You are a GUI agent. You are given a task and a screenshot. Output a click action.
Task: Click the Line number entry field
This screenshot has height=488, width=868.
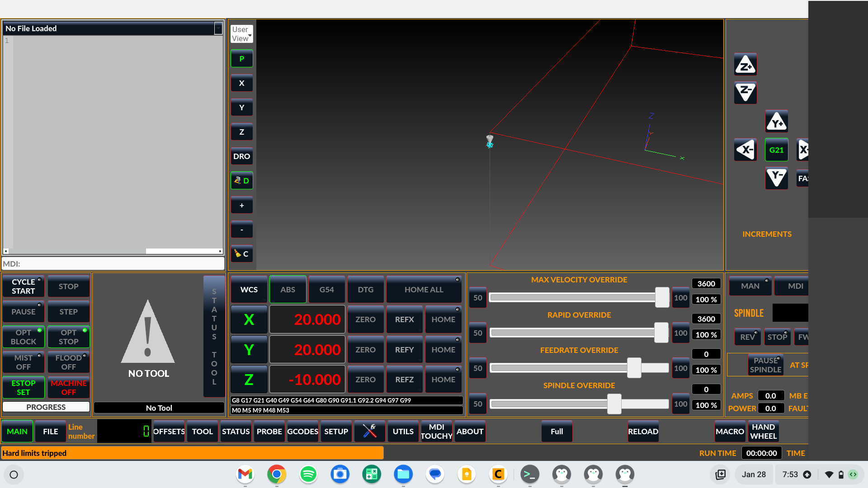[x=124, y=431]
